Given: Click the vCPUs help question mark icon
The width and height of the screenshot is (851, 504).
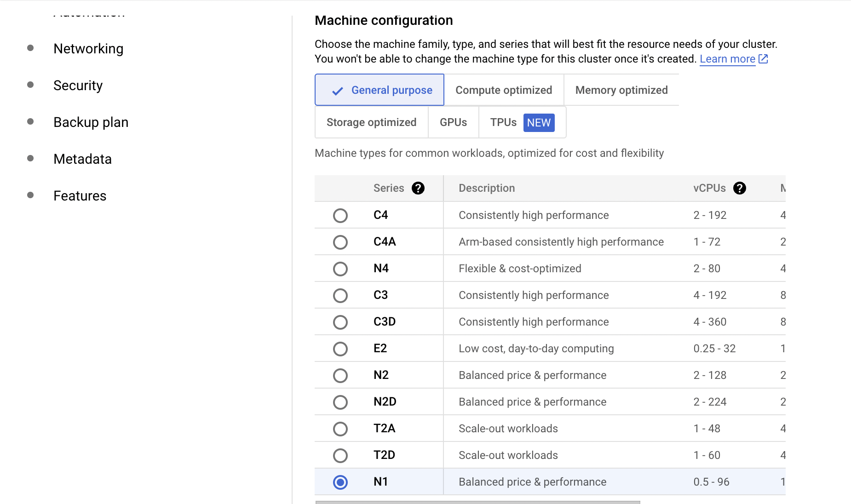Looking at the screenshot, I should [739, 188].
